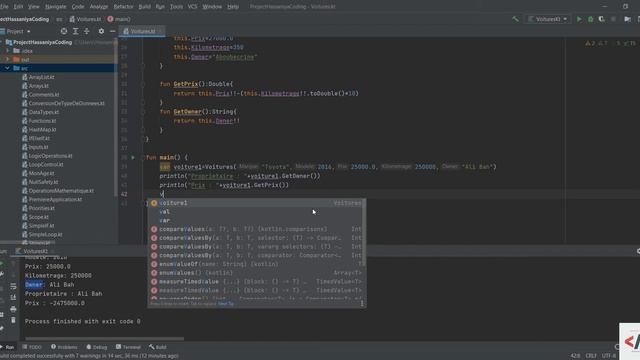Open the Tools menu
The width and height of the screenshot is (640, 360).
click(x=176, y=7)
